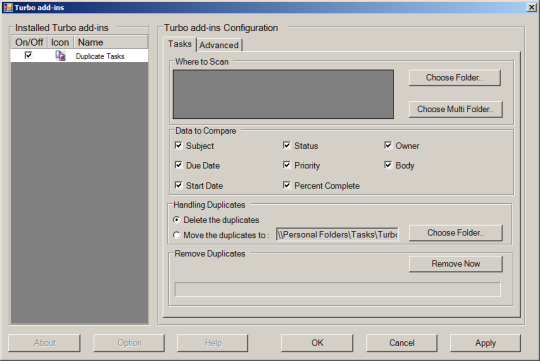The image size is (540, 361).
Task: Click the Remove Duplicates progress bar
Action: point(338,289)
